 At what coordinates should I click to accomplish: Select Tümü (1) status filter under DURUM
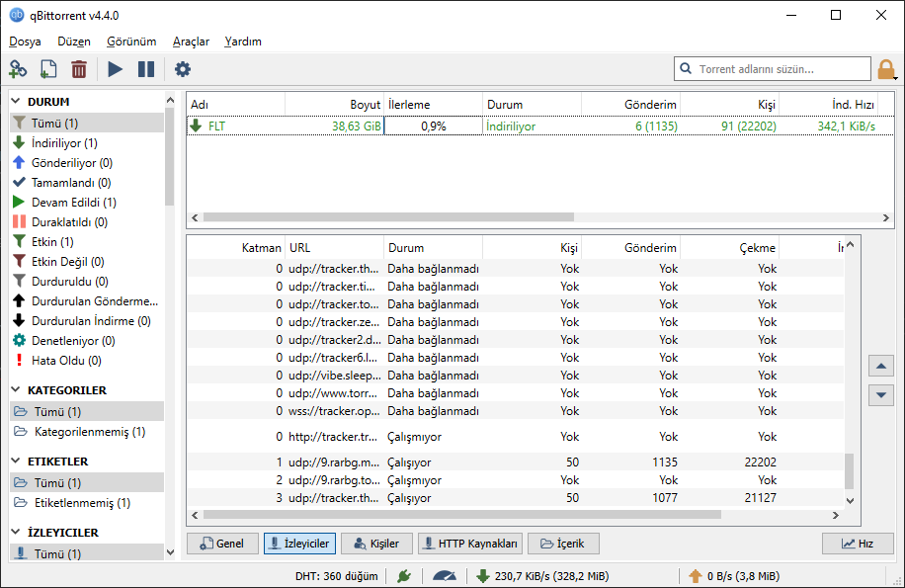tap(87, 123)
